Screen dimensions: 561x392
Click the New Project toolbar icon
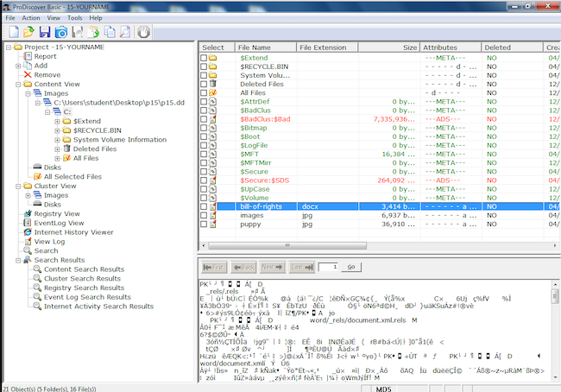click(13, 32)
